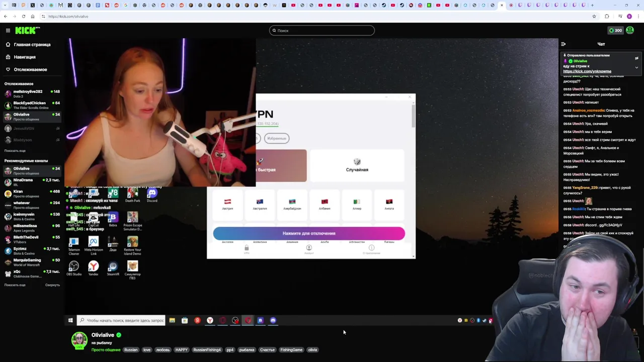The width and height of the screenshot is (644, 362).
Task: Open Meta Horizon Link desktop shortcut
Action: [x=93, y=246]
